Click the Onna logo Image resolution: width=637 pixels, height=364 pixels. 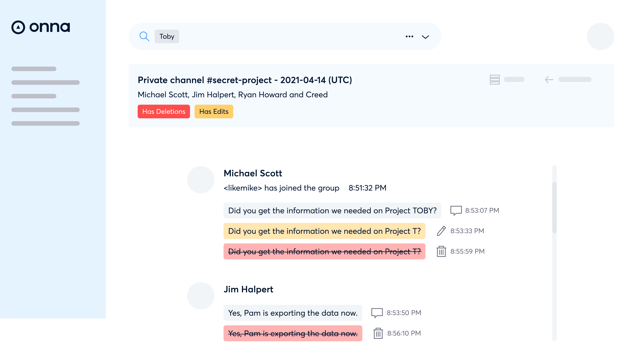pyautogui.click(x=41, y=27)
